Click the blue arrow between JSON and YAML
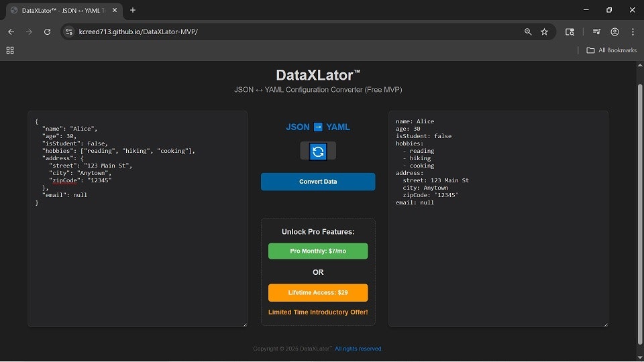Viewport: 644px width, 362px height. (318, 127)
